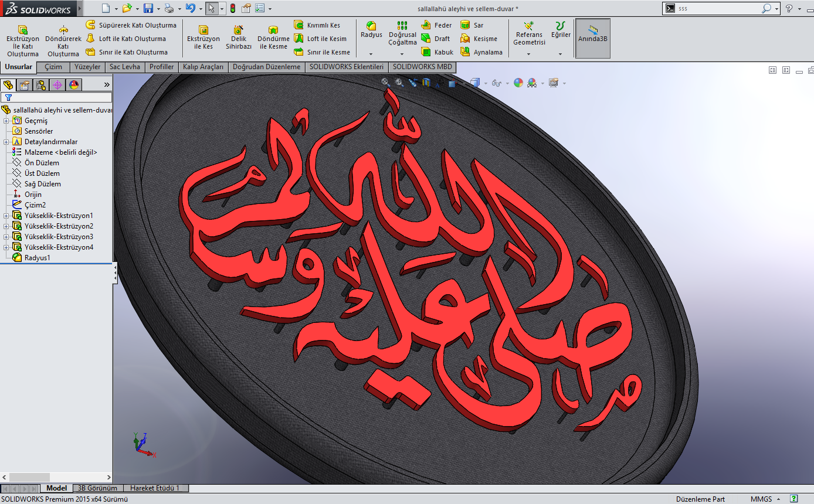The image size is (814, 504).
Task: Open the DisplayManager panel tab
Action: click(x=74, y=85)
